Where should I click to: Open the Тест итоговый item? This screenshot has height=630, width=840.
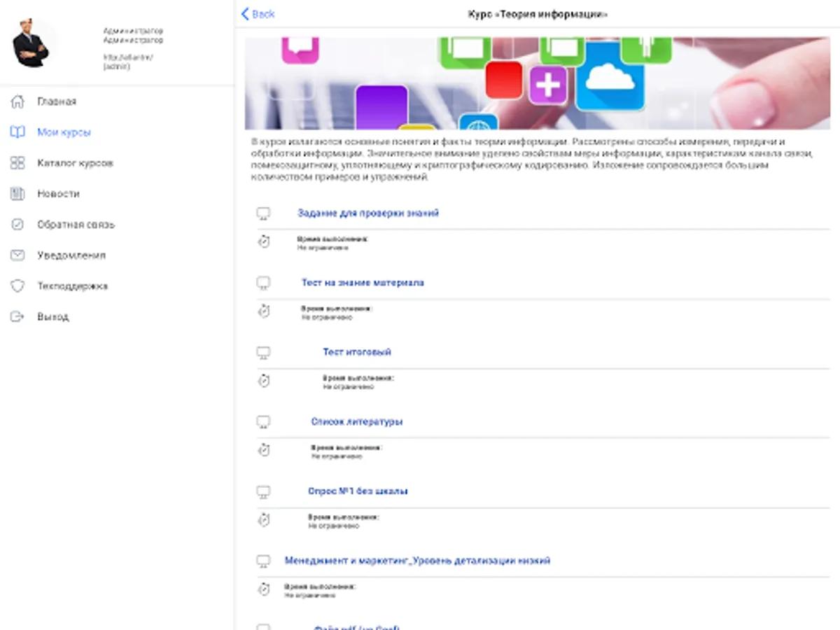[x=357, y=352]
